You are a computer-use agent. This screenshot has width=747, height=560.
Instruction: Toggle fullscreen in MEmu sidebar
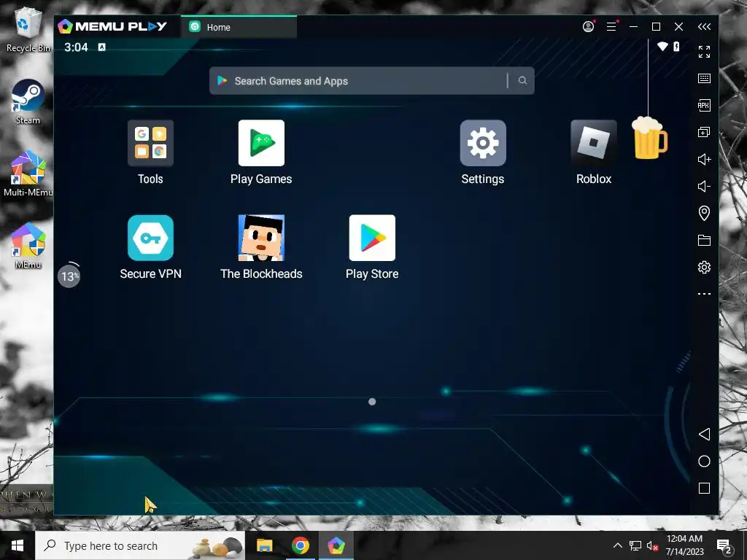tap(704, 52)
